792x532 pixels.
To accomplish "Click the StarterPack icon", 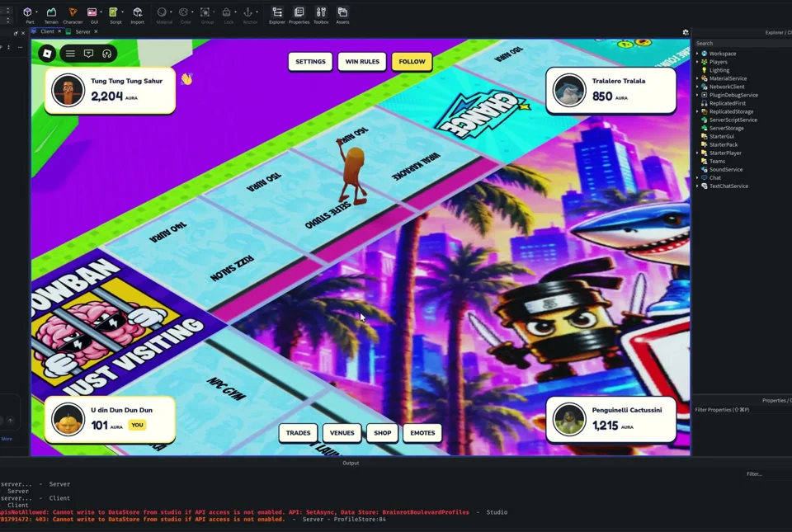I will pos(704,144).
